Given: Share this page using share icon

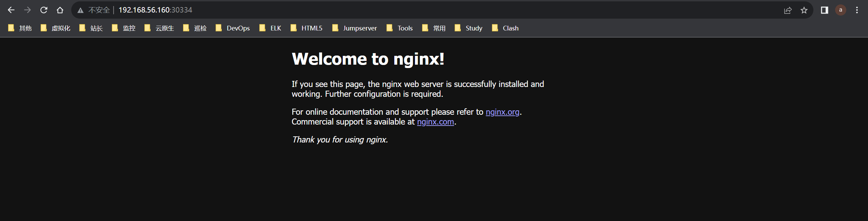Looking at the screenshot, I should (788, 10).
